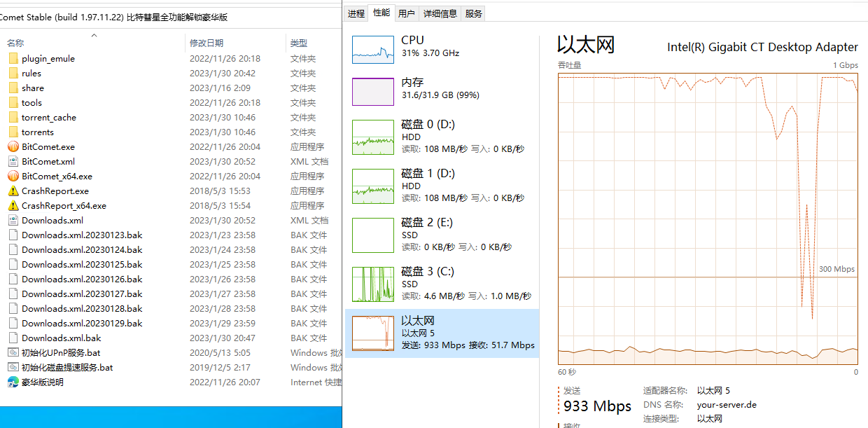Toggle sort direction arrow above 名称 column
This screenshot has width=868, height=428.
pyautogui.click(x=94, y=34)
